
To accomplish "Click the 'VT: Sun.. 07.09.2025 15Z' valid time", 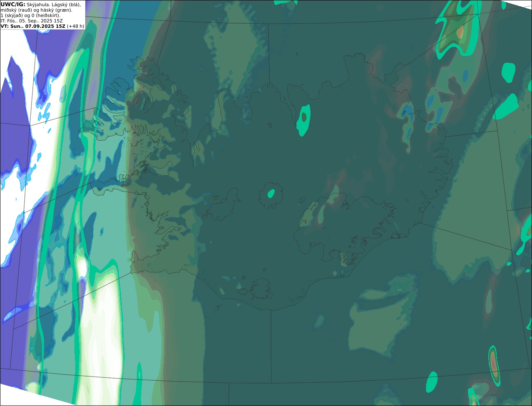I will coord(33,26).
